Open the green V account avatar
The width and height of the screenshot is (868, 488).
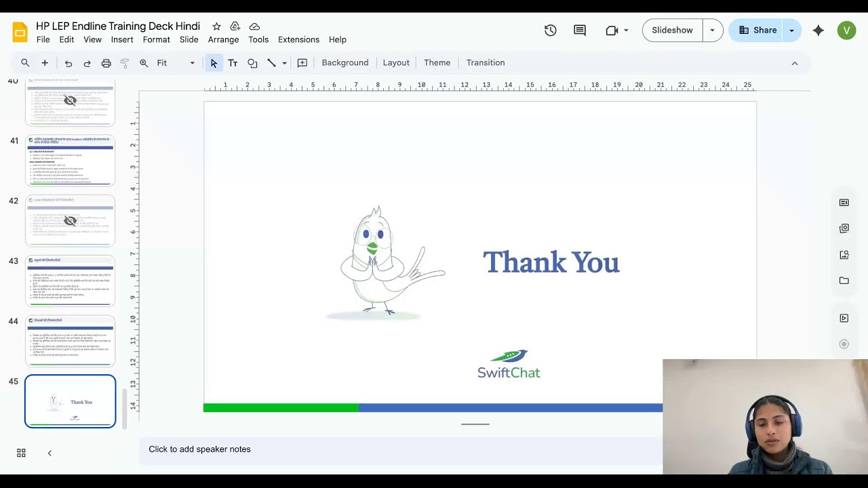click(846, 30)
